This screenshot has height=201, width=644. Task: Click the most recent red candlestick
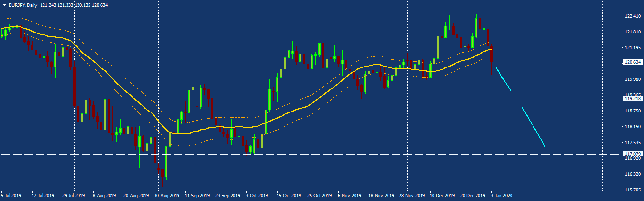(492, 55)
